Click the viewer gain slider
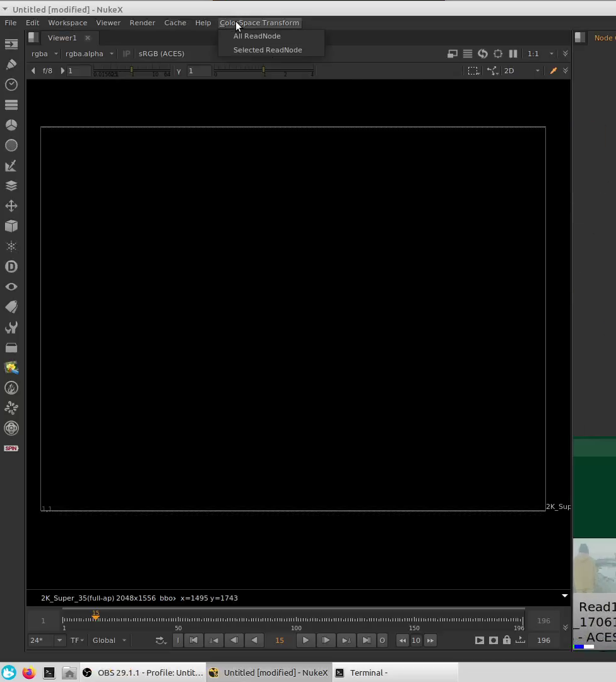The height and width of the screenshot is (682, 616). coord(131,71)
